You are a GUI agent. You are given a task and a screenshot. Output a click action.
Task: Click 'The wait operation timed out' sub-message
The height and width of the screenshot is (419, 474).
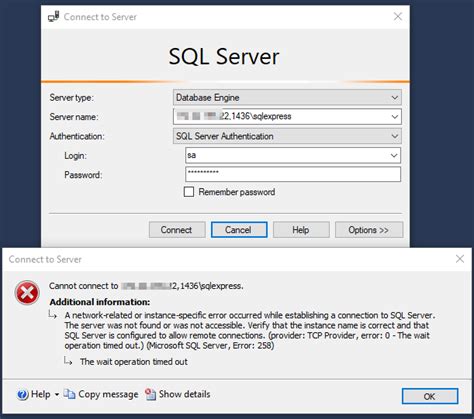pyautogui.click(x=134, y=362)
